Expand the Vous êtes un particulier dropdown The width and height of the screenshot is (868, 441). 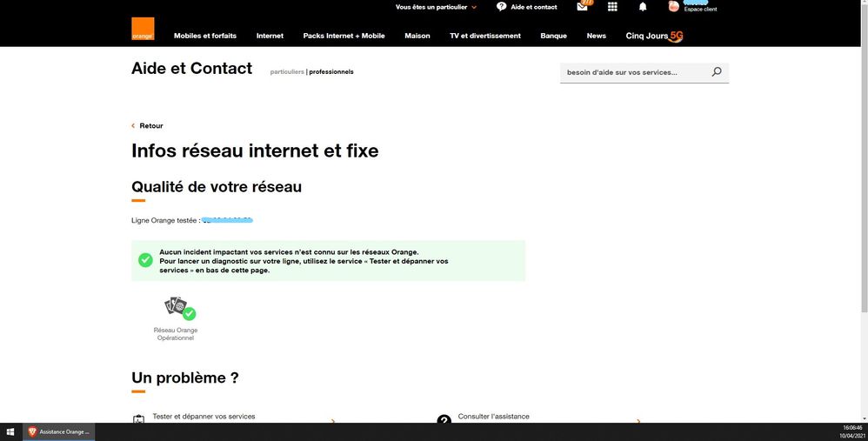click(x=436, y=7)
